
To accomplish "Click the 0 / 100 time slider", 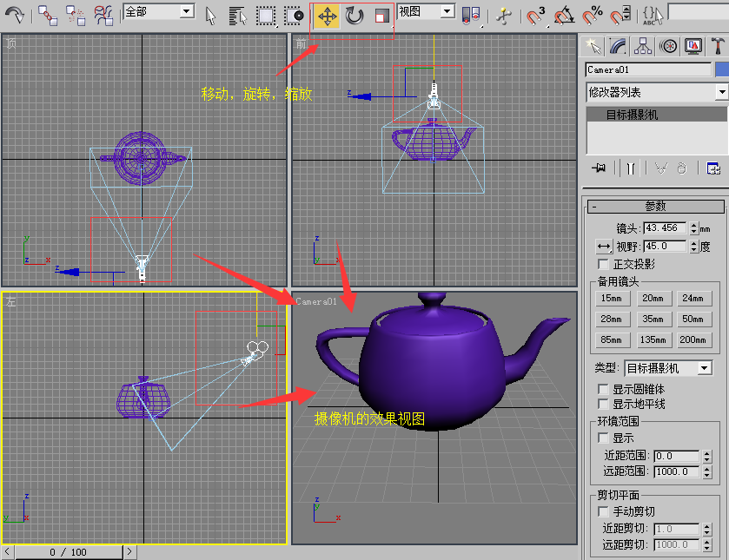I will point(69,552).
